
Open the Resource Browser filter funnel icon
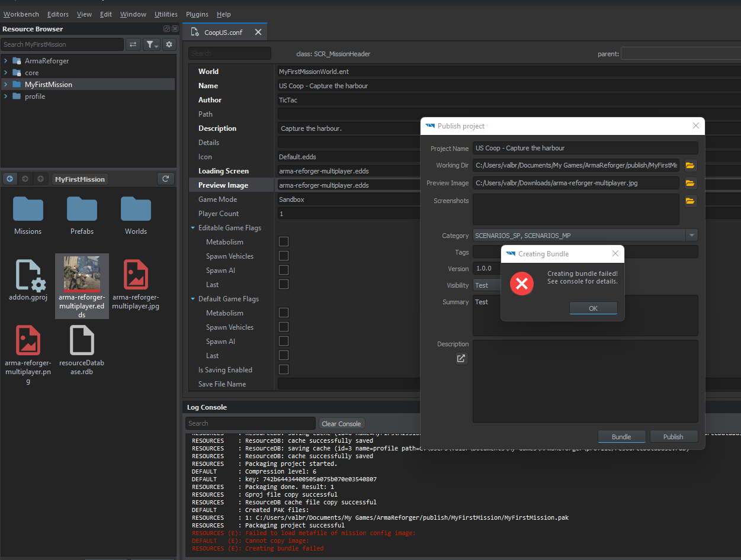coord(152,44)
